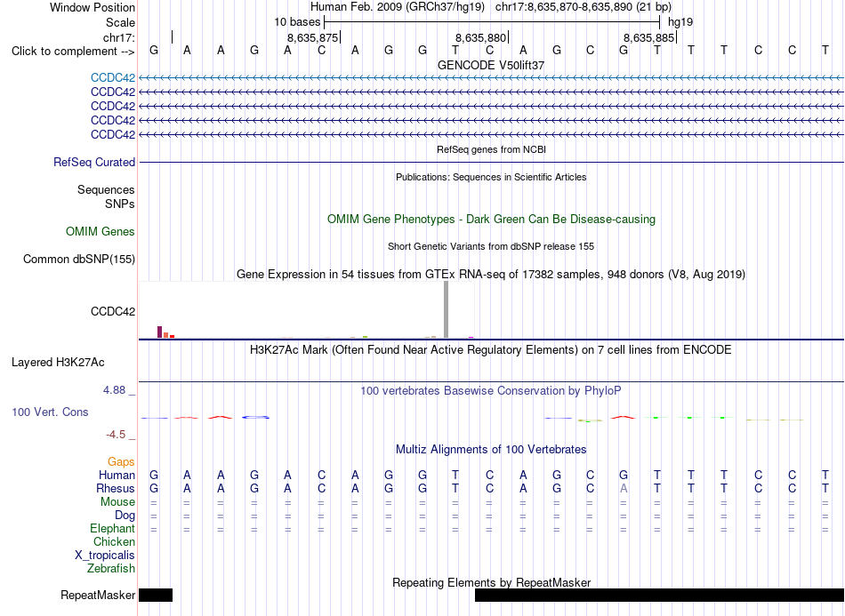Open the Common dbSNP(155) track label
845x616 pixels.
pyautogui.click(x=78, y=259)
